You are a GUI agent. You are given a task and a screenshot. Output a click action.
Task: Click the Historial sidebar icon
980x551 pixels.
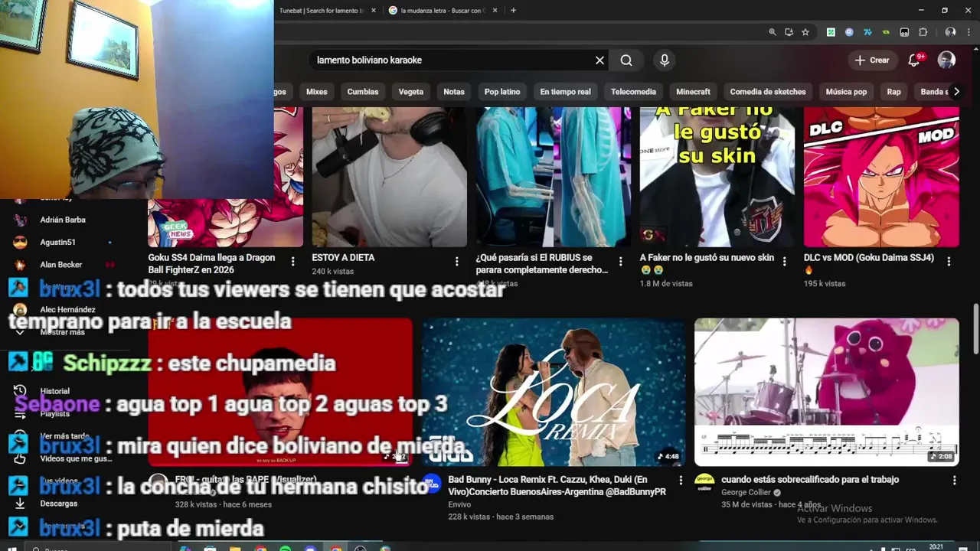tap(20, 390)
